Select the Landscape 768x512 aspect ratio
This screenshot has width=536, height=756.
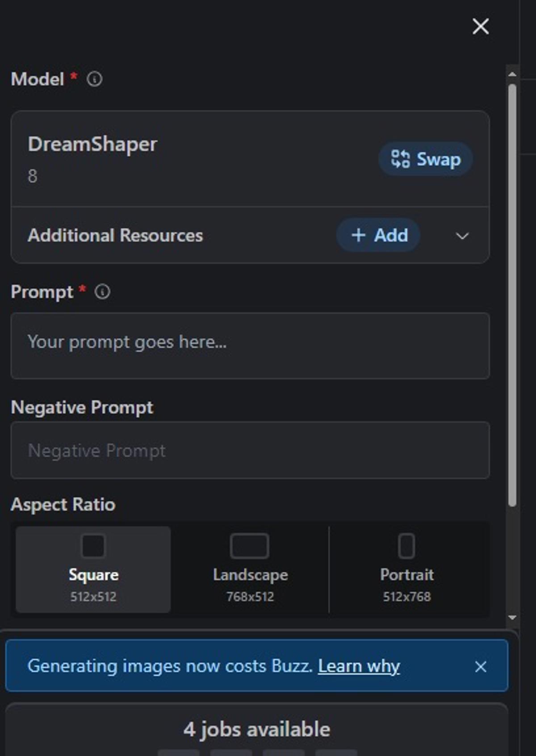pos(250,569)
